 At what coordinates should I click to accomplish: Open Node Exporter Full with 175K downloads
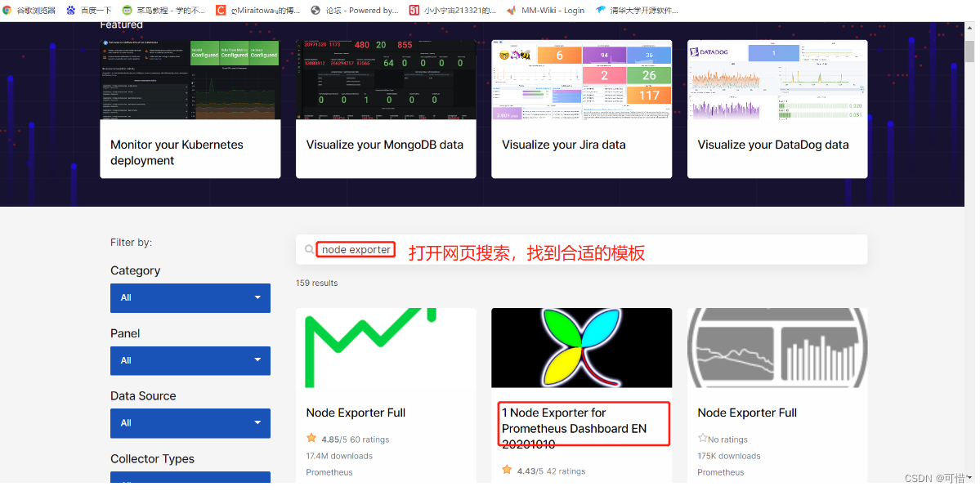click(x=747, y=413)
